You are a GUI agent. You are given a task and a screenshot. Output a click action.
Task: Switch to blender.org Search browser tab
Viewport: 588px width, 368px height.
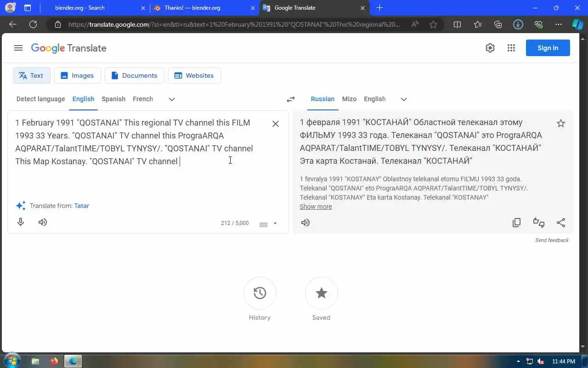94,8
